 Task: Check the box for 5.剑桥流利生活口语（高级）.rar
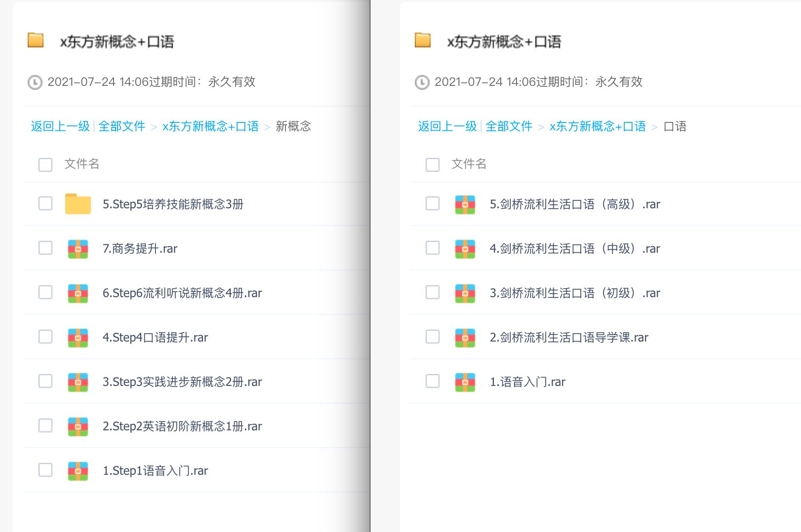pos(433,203)
